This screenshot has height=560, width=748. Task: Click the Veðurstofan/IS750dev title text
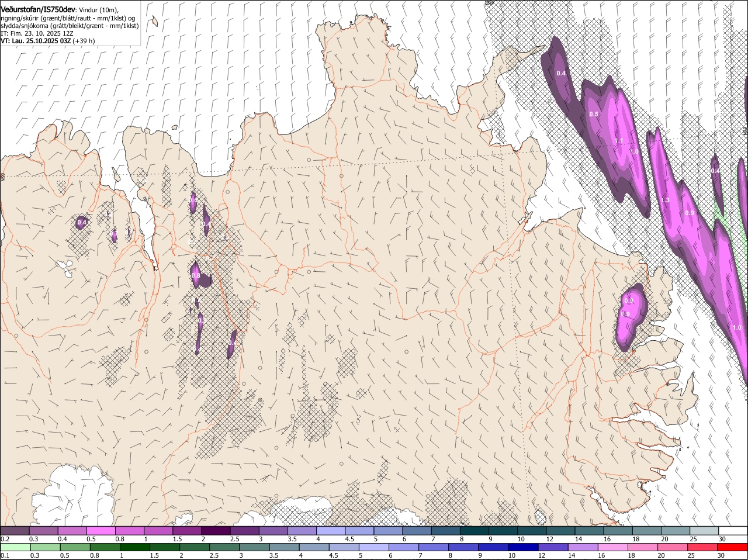pyautogui.click(x=38, y=10)
